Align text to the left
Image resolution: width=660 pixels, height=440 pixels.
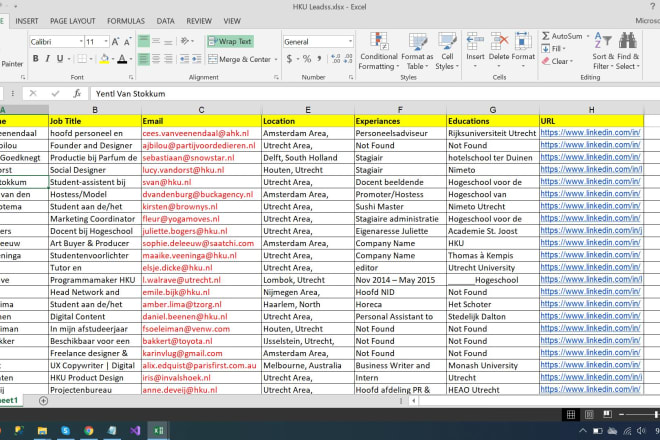click(x=144, y=59)
